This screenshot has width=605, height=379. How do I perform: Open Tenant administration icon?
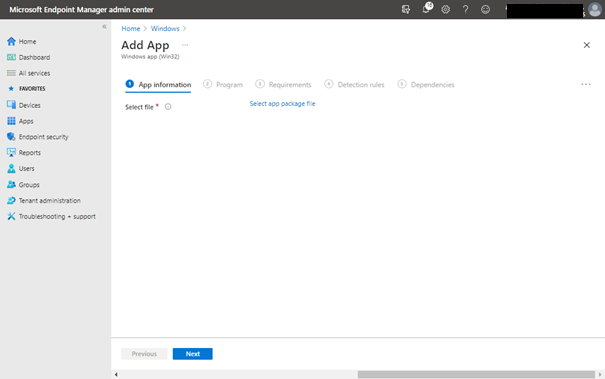(x=11, y=200)
